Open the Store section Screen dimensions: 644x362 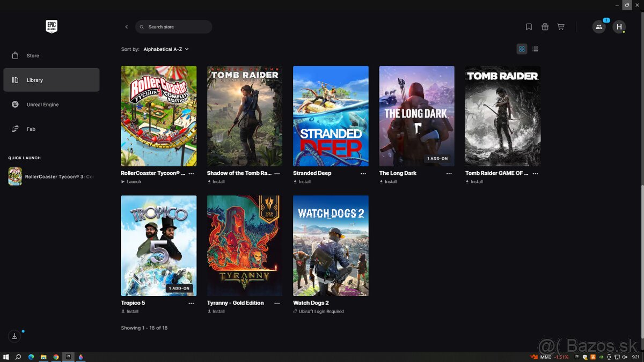(33, 56)
